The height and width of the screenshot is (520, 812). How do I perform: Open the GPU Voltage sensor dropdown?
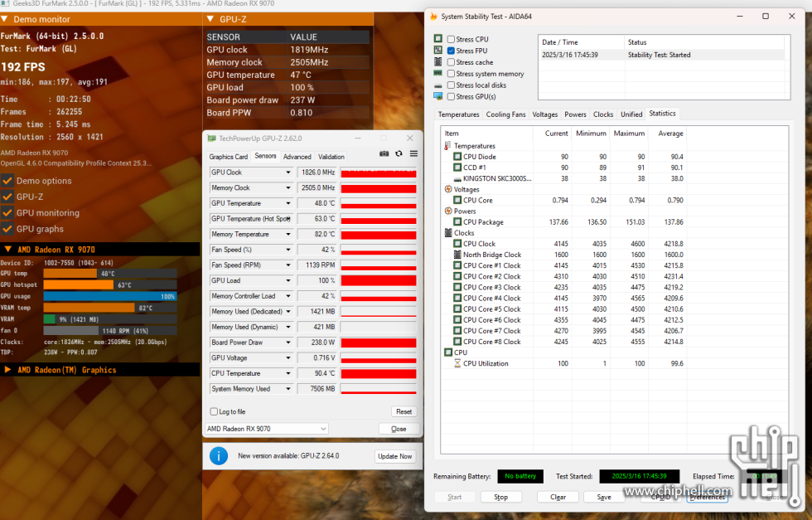(x=288, y=357)
